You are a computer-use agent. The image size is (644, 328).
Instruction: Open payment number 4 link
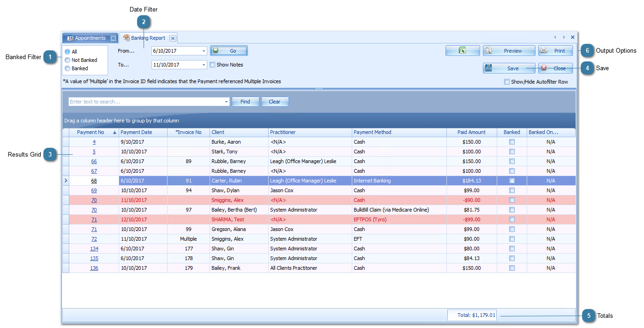click(x=94, y=142)
